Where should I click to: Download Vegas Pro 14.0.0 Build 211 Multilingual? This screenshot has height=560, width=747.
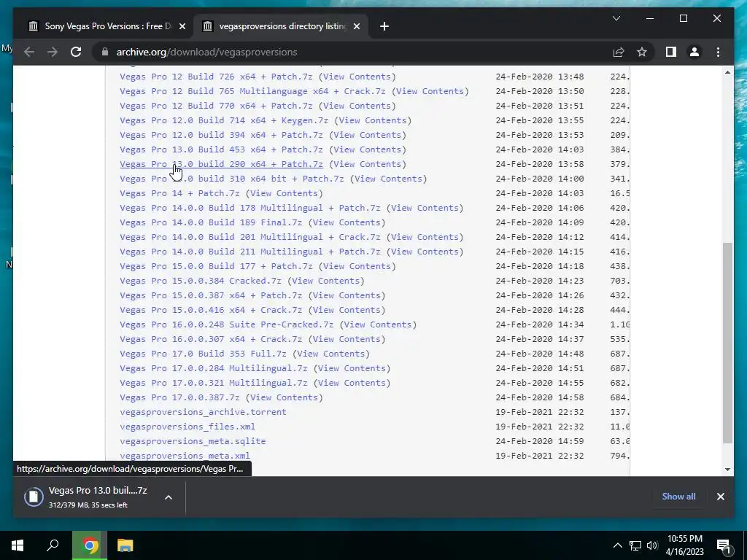click(250, 252)
